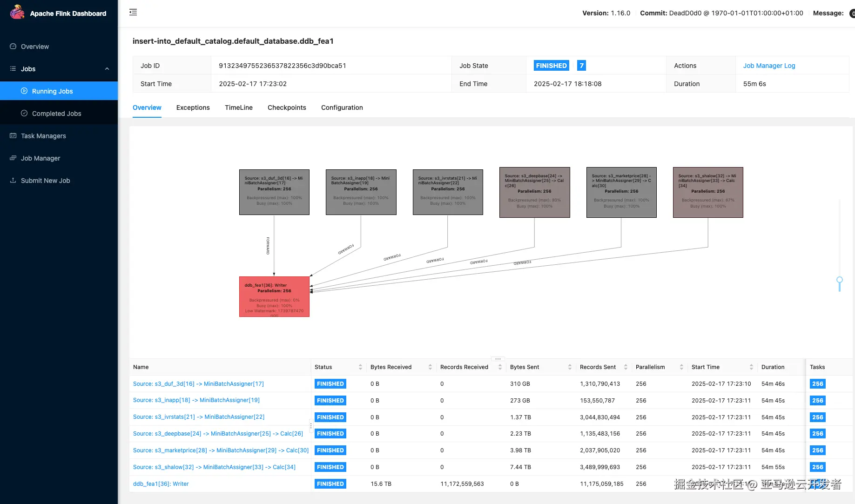The height and width of the screenshot is (504, 855).
Task: Sort table by Parallelism column
Action: [x=681, y=367]
